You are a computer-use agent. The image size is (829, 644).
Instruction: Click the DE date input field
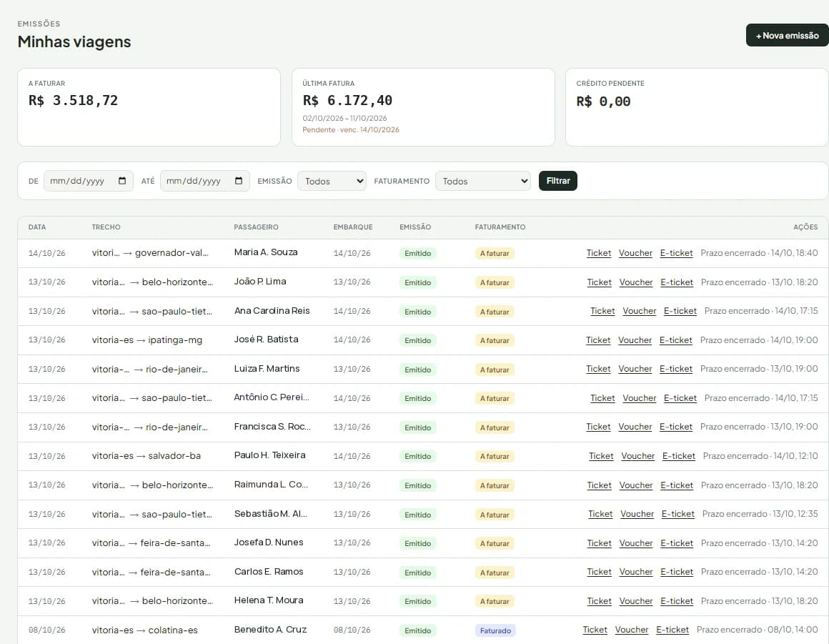[x=89, y=181]
